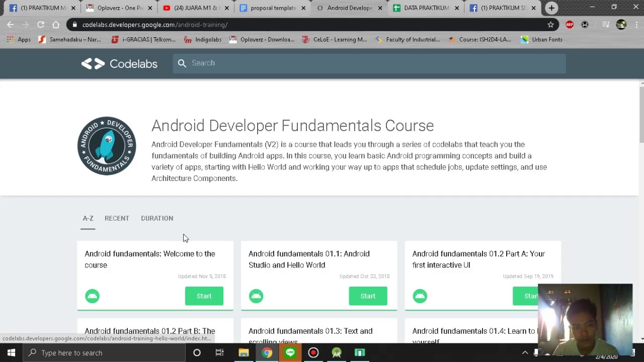Image resolution: width=644 pixels, height=362 pixels.
Task: Show hidden icons in system tray
Action: tap(525, 353)
